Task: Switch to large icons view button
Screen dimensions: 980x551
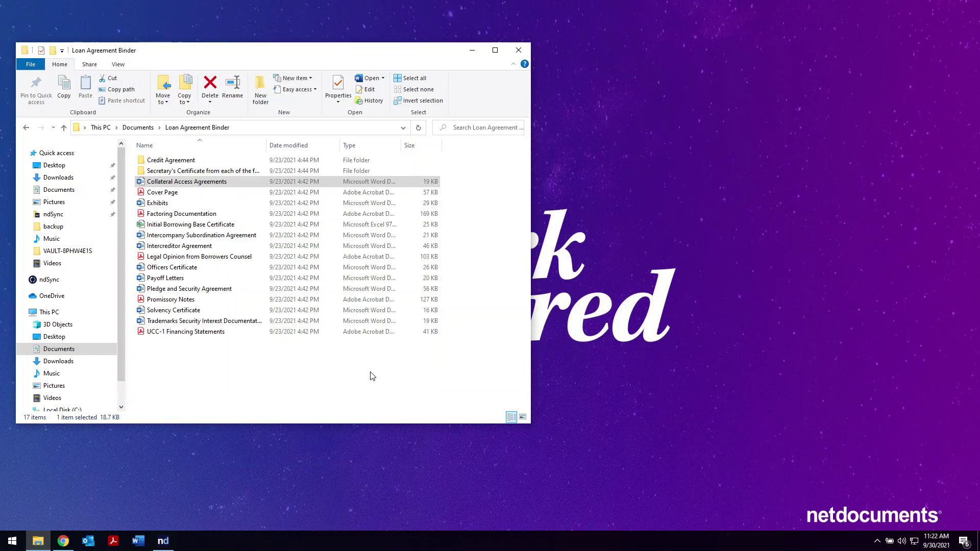Action: (523, 417)
